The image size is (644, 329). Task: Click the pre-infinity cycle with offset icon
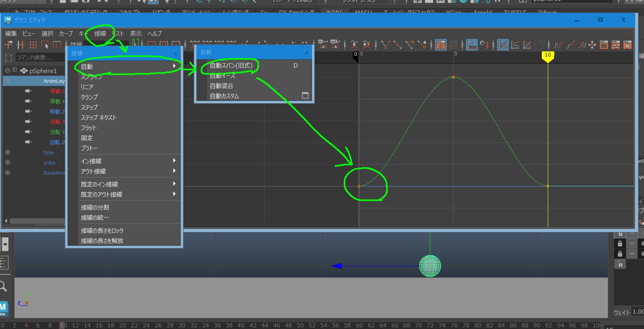[x=570, y=45]
